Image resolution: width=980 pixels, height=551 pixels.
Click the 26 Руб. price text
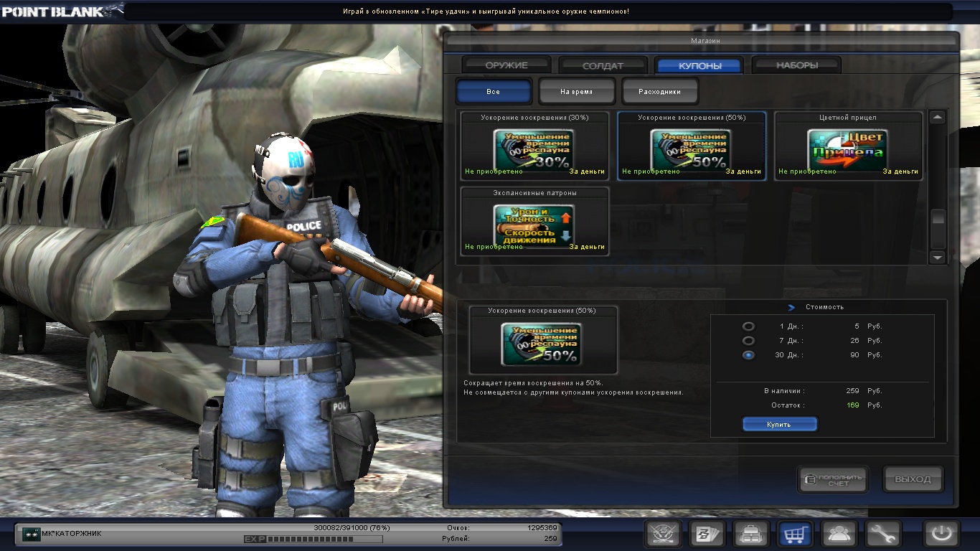click(x=866, y=341)
